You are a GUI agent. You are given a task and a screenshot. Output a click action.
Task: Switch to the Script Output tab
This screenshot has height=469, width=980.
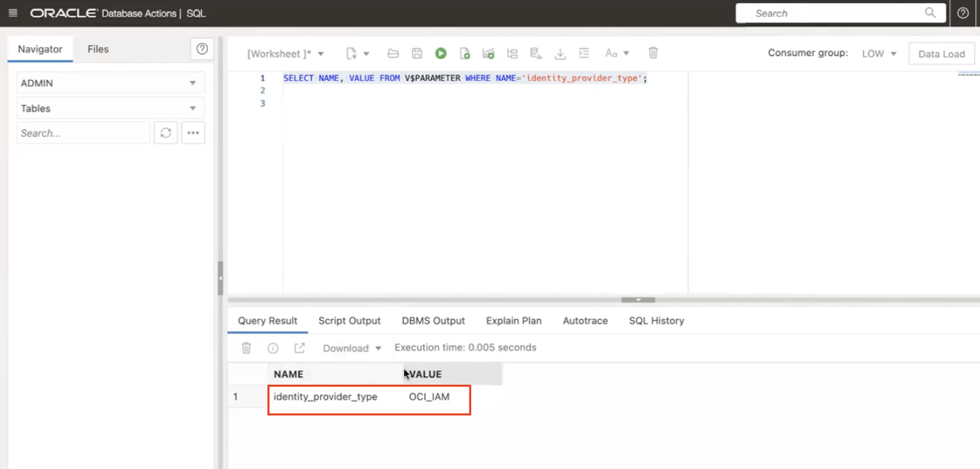pos(349,321)
